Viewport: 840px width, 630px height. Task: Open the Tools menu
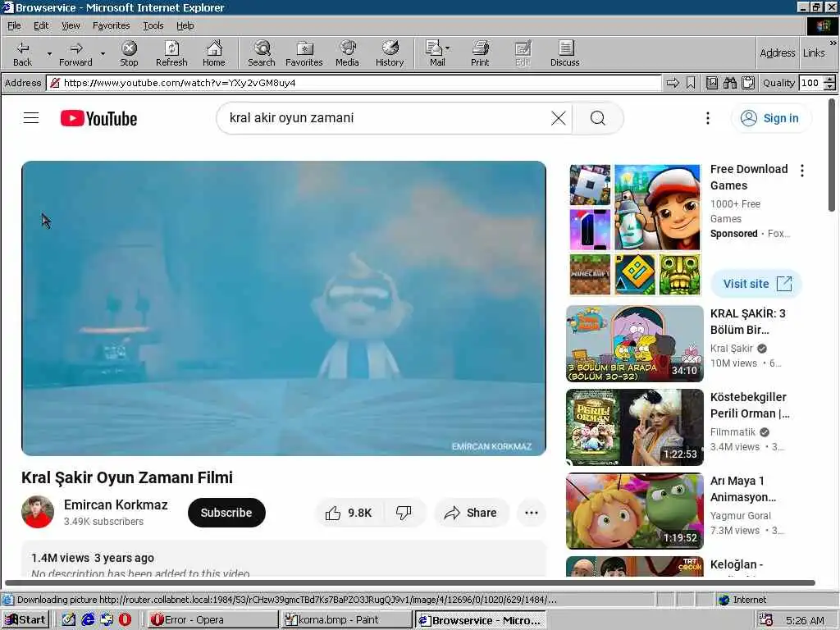(153, 25)
